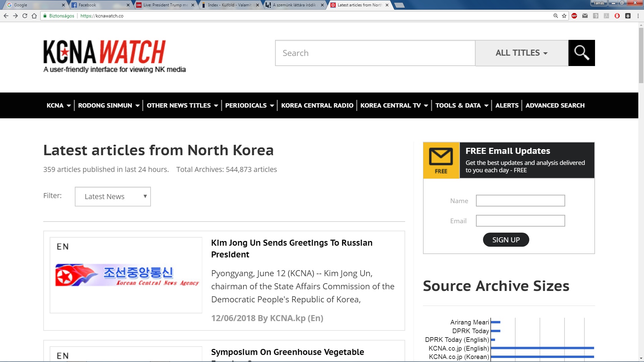Click the KCNA Watch logo
Screen dimensions: 644x362
pyautogui.click(x=114, y=56)
